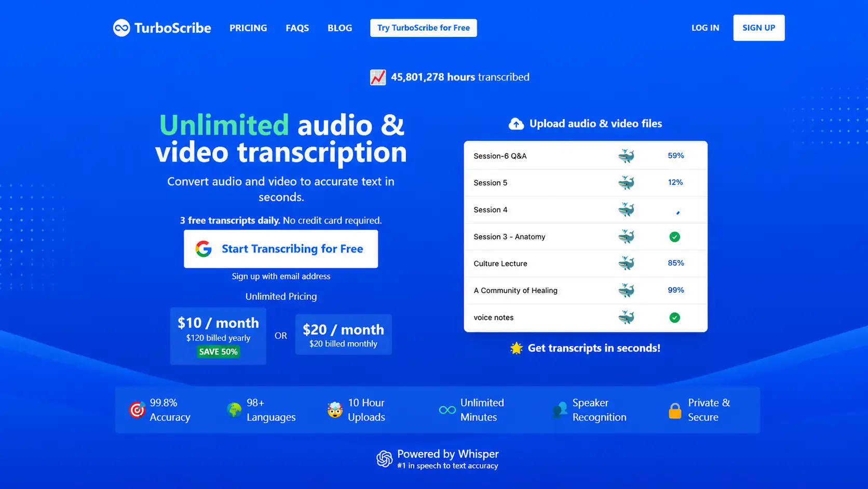
Task: Click the exploding head icon for 10 Hour Uploads
Action: 335,410
